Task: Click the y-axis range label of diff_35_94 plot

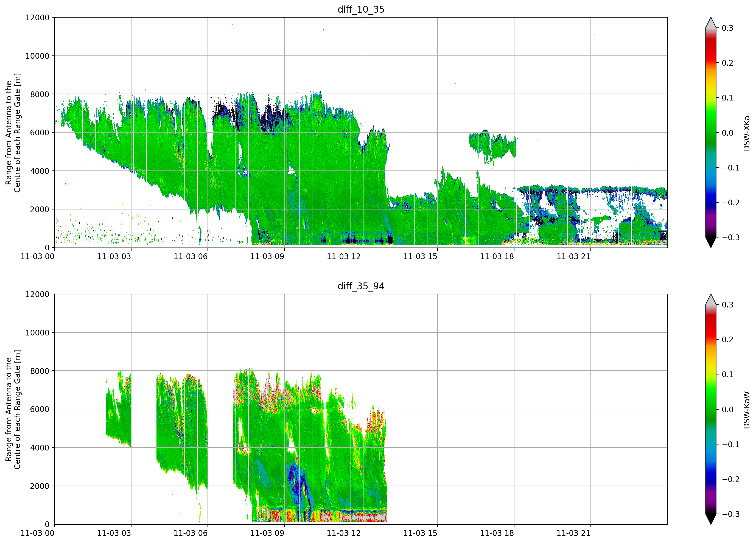Action: click(x=13, y=409)
